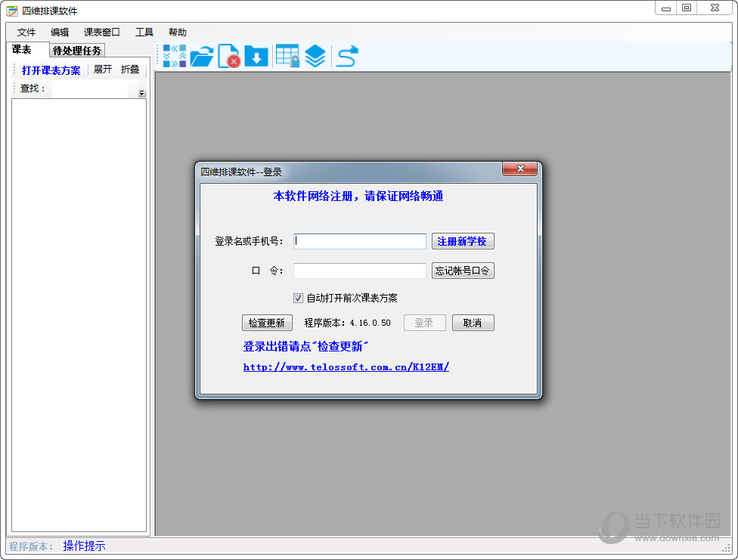Click the locked table grid icon
The height and width of the screenshot is (560, 738).
click(x=287, y=57)
